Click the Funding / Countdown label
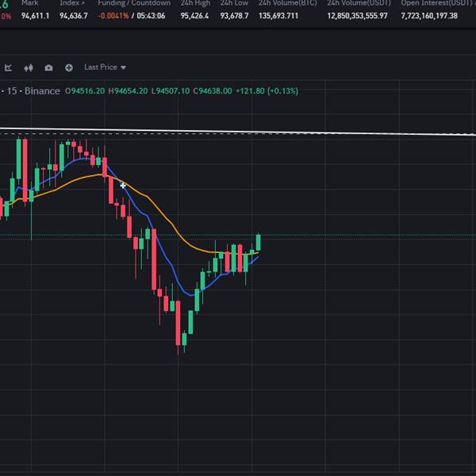 point(134,3)
